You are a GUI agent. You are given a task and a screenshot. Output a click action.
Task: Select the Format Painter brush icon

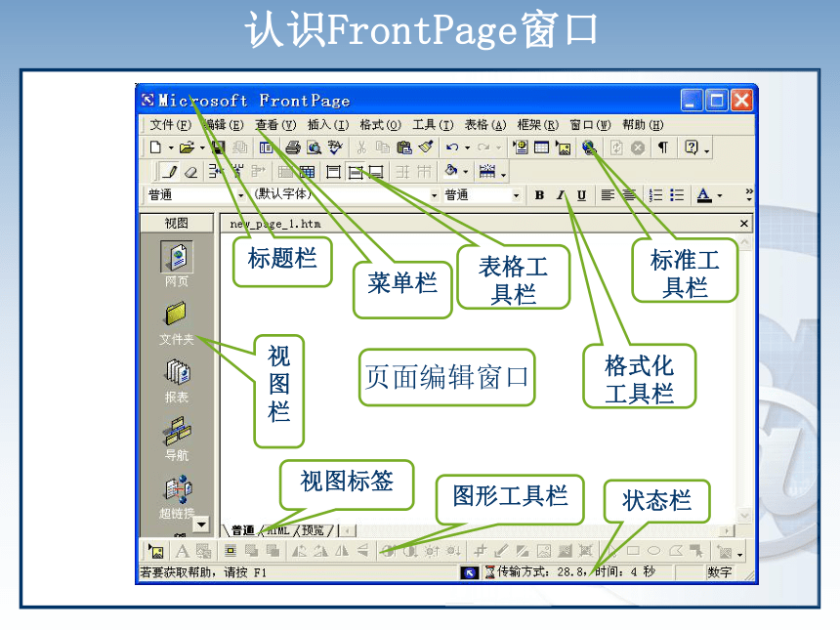coord(426,147)
